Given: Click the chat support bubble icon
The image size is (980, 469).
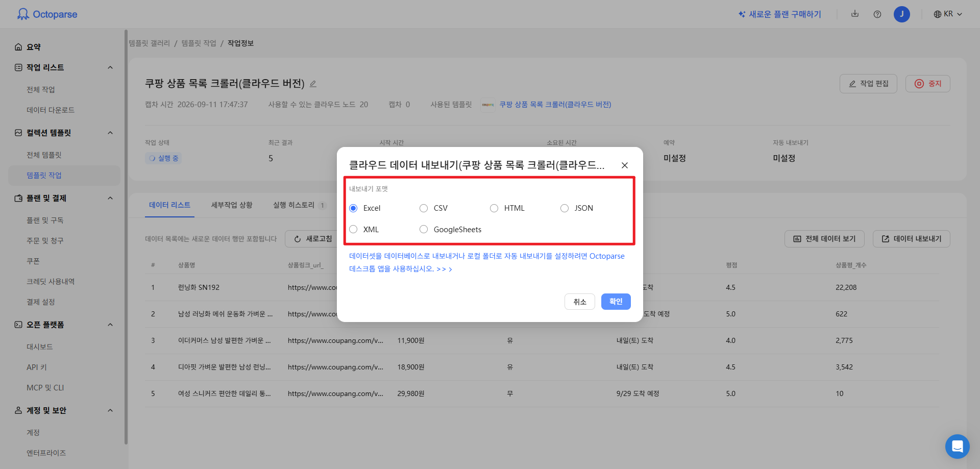Looking at the screenshot, I should pyautogui.click(x=958, y=447).
